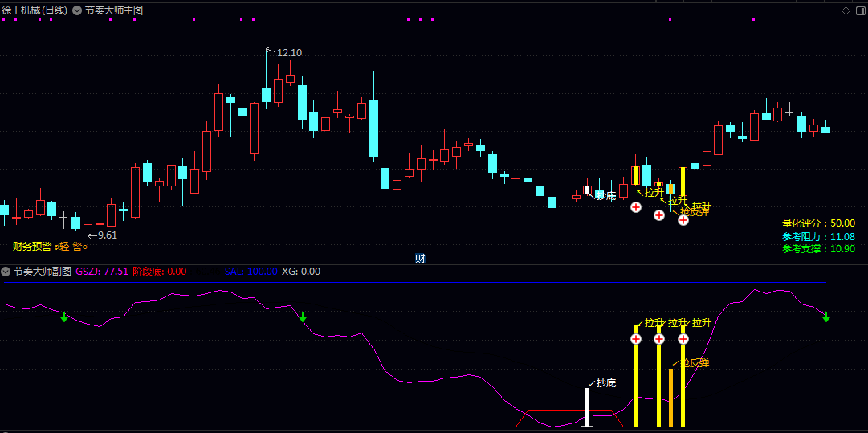Click the middle red plus on the sub-chart yellow bars
The width and height of the screenshot is (868, 433).
point(659,339)
